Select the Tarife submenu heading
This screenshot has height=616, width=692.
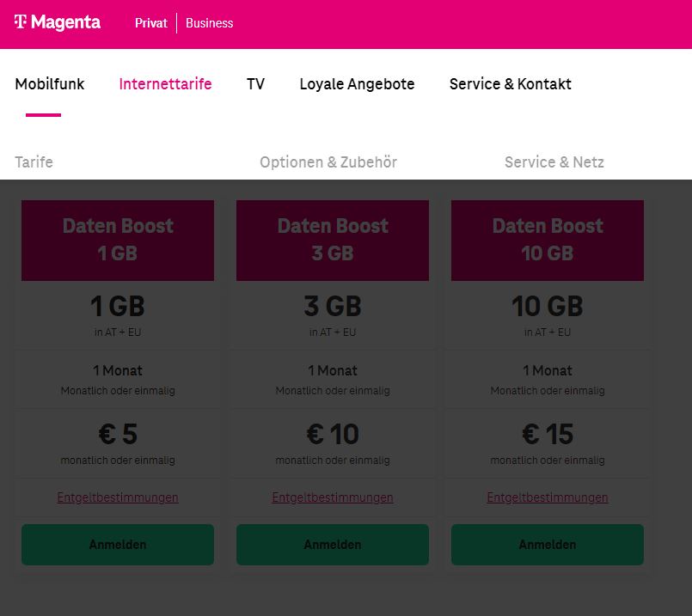tap(34, 162)
